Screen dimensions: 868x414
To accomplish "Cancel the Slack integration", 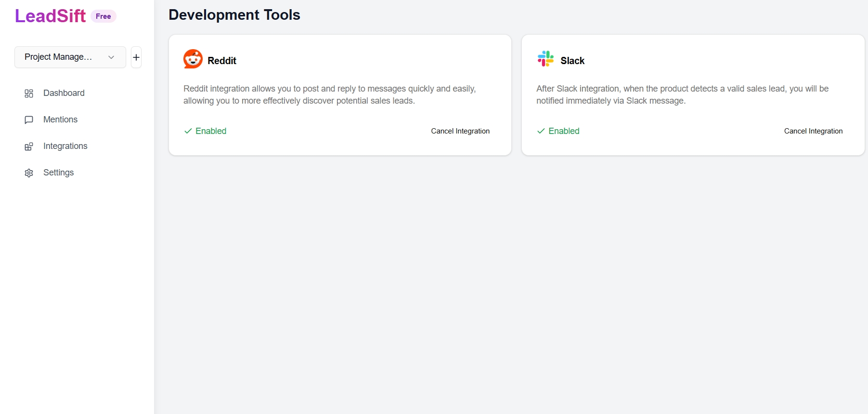I will tap(813, 131).
